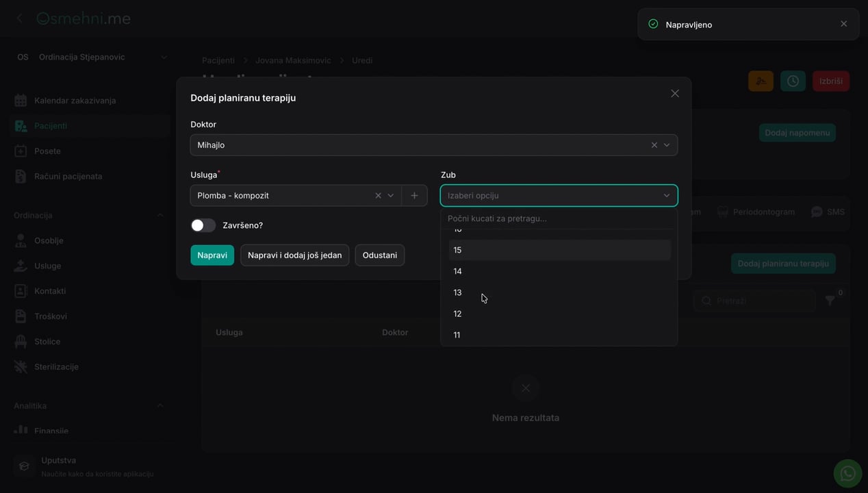Collapse the Zub dropdown chevron
Screen dimensions: 868x493
[x=667, y=196]
